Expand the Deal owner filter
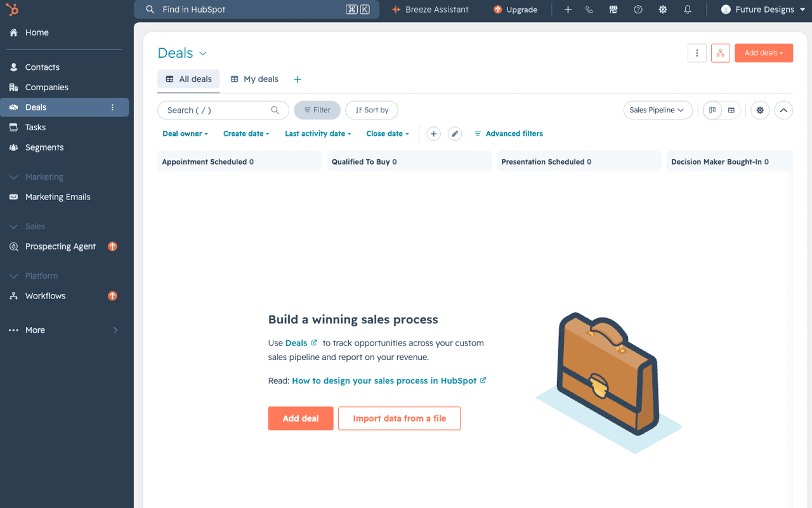Viewport: 812px width, 508px height. tap(185, 134)
